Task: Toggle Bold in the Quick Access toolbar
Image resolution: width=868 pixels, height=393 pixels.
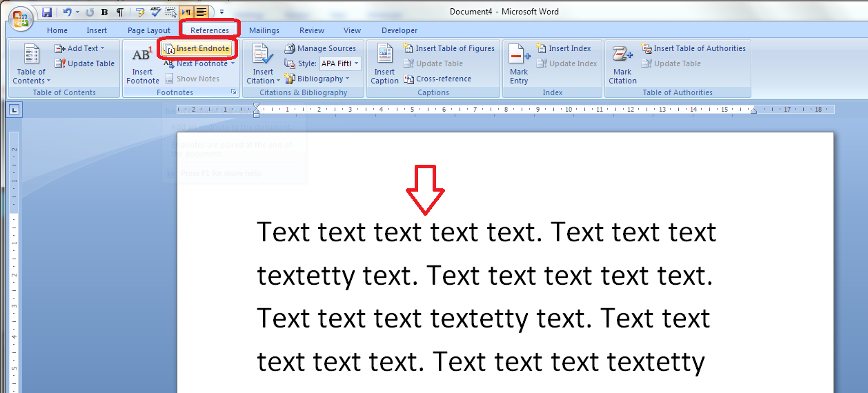Action: point(104,12)
